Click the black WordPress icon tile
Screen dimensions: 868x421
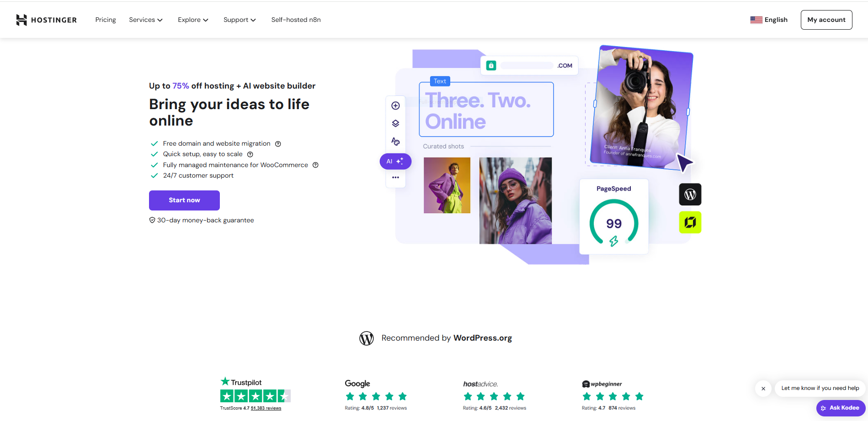[690, 195]
